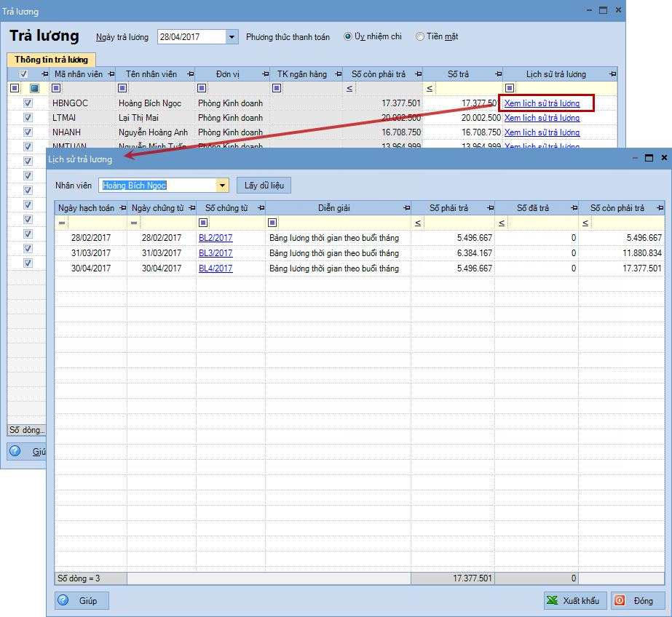Pin the Ngày hạch toán column

point(123,208)
